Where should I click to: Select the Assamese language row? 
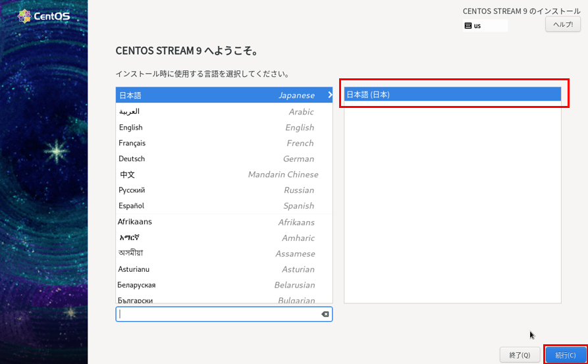(224, 253)
